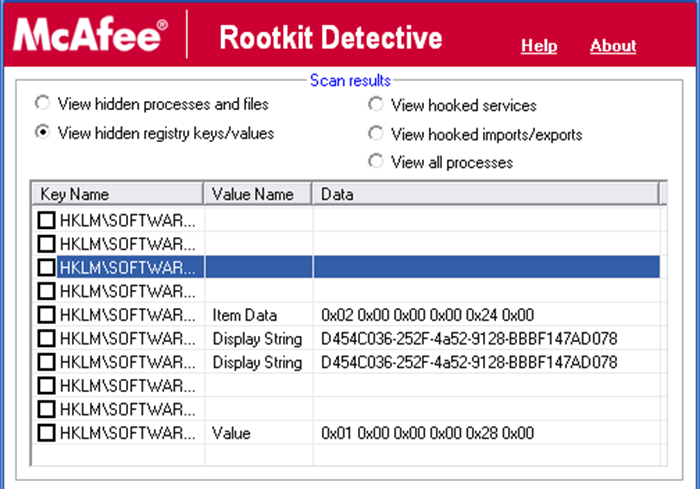Image resolution: width=700 pixels, height=489 pixels.
Task: Select the highlighted HKLM\SOFTWAR... key entry
Action: coord(128,267)
